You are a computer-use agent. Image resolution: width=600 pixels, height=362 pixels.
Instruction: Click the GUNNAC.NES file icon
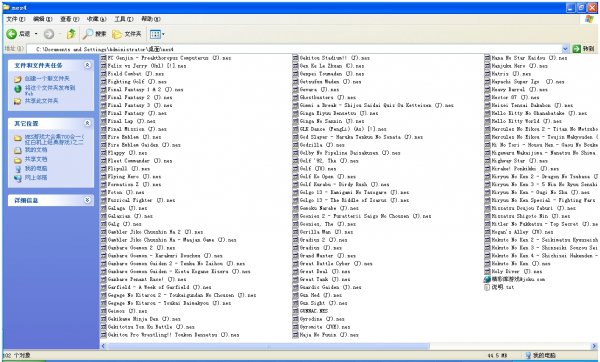click(295, 311)
